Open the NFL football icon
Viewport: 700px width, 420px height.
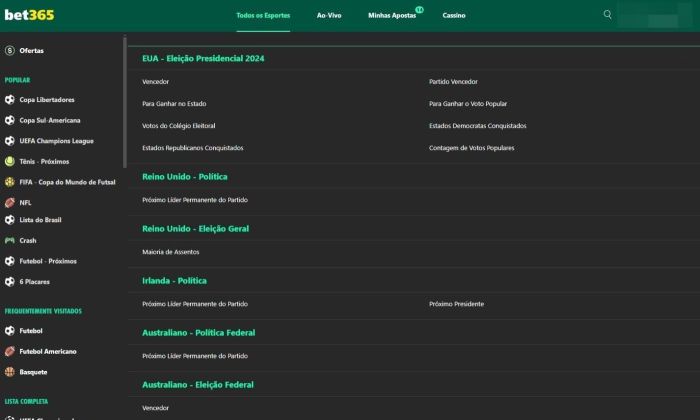pyautogui.click(x=10, y=202)
